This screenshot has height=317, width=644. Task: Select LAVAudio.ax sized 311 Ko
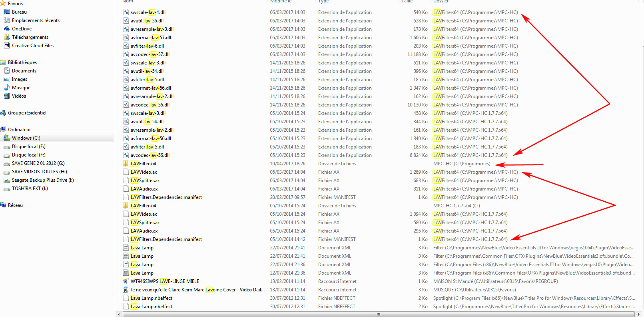click(x=144, y=189)
